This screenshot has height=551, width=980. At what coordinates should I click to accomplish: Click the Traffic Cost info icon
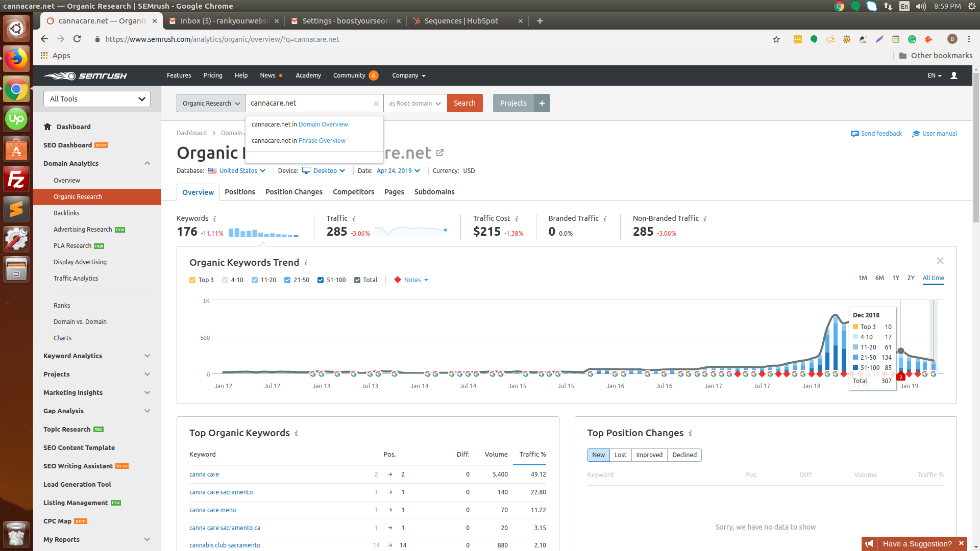517,219
